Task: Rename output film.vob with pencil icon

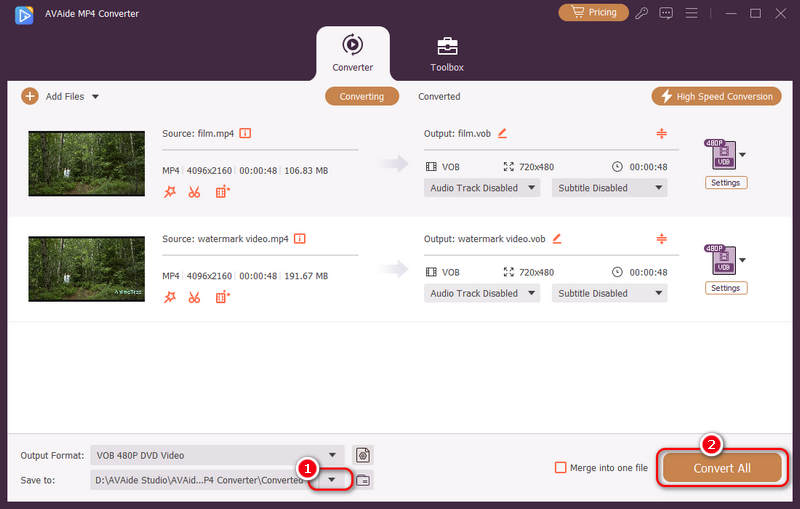Action: point(503,133)
